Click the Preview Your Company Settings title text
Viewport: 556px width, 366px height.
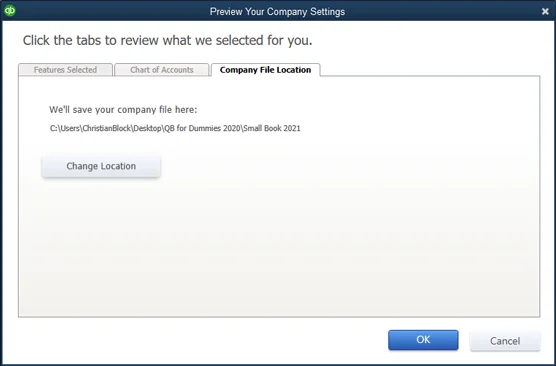click(x=277, y=11)
